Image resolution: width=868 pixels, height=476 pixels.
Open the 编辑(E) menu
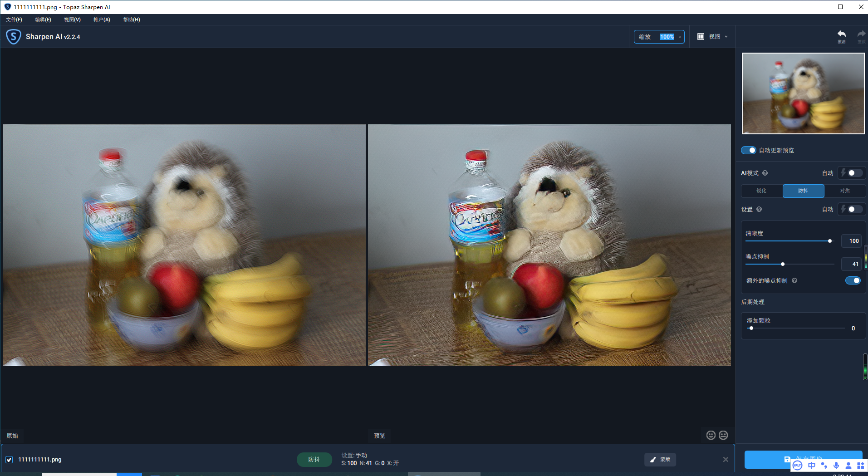point(43,20)
